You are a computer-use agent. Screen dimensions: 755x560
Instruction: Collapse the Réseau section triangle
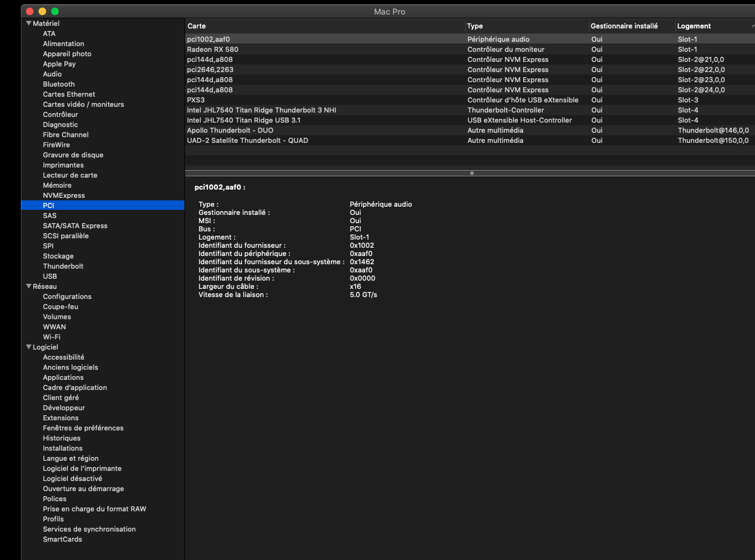(28, 286)
